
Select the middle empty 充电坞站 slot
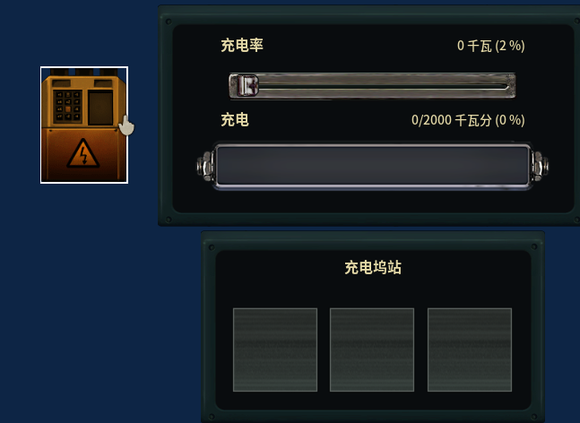click(372, 350)
